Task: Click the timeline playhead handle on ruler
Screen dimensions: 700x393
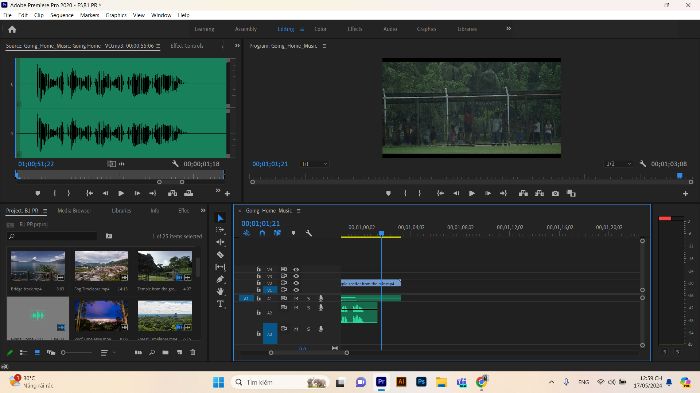Action: point(381,233)
